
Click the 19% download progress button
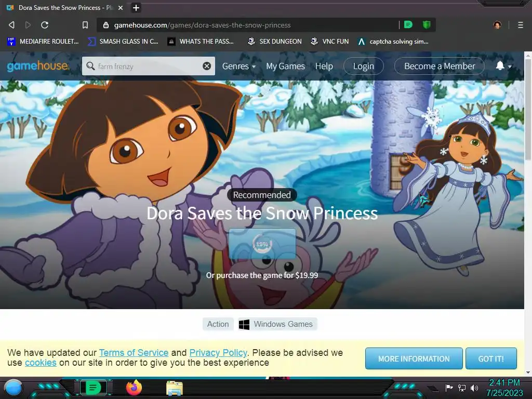(x=262, y=244)
